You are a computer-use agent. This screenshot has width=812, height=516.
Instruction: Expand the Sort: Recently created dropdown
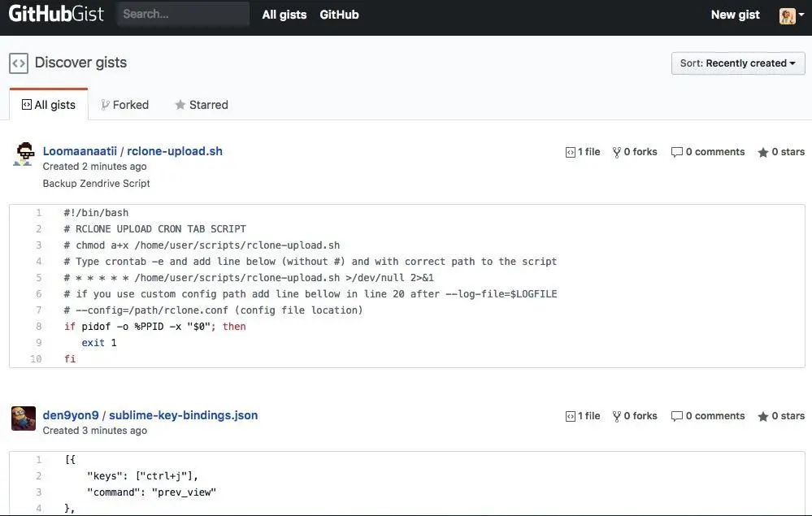pos(738,63)
